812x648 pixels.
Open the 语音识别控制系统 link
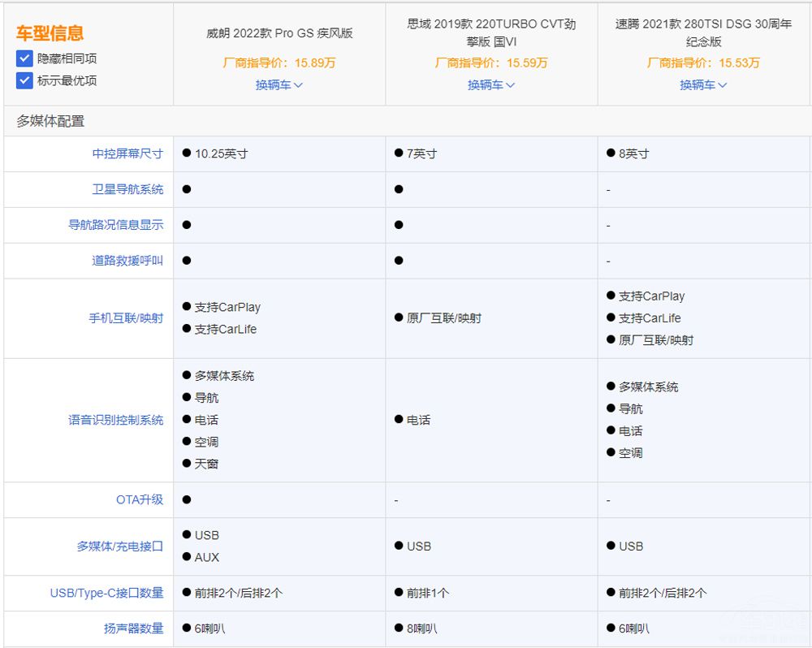pos(116,420)
